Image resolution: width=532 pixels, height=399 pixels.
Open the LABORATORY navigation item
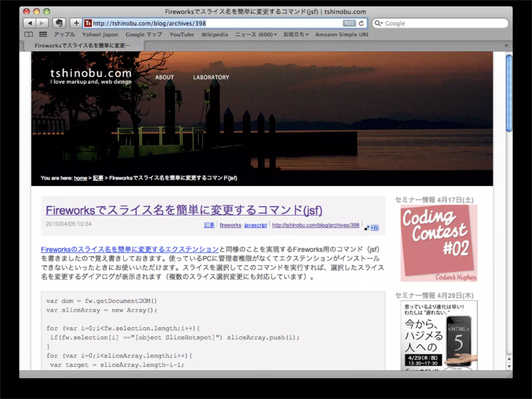click(211, 77)
